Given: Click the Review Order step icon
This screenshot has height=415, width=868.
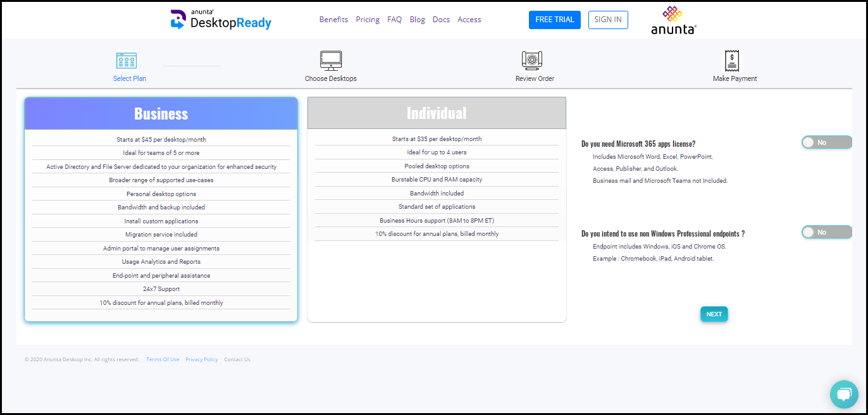Looking at the screenshot, I should pyautogui.click(x=532, y=60).
